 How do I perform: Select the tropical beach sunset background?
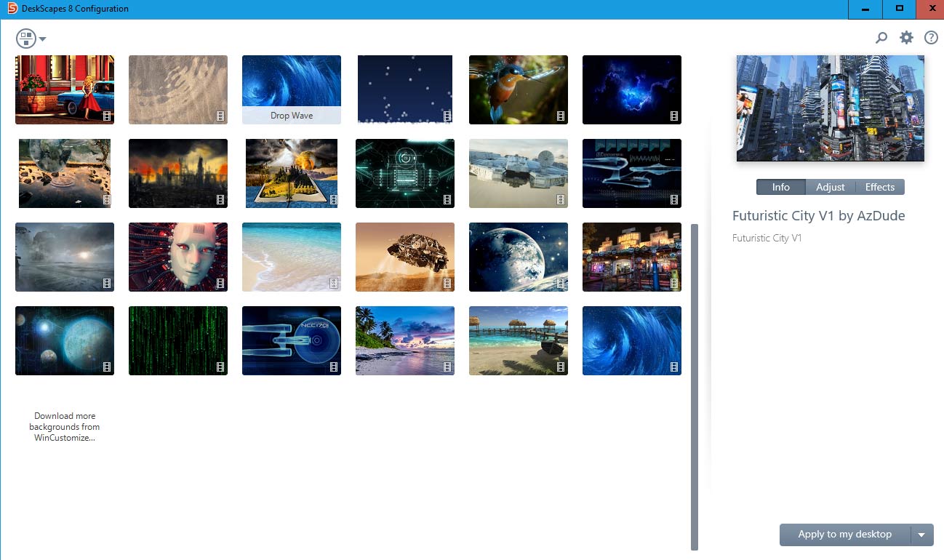point(404,340)
